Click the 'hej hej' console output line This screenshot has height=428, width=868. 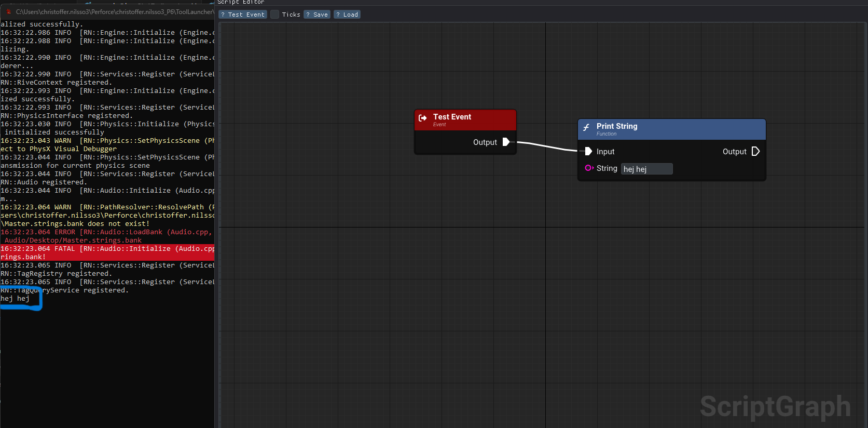pos(15,299)
